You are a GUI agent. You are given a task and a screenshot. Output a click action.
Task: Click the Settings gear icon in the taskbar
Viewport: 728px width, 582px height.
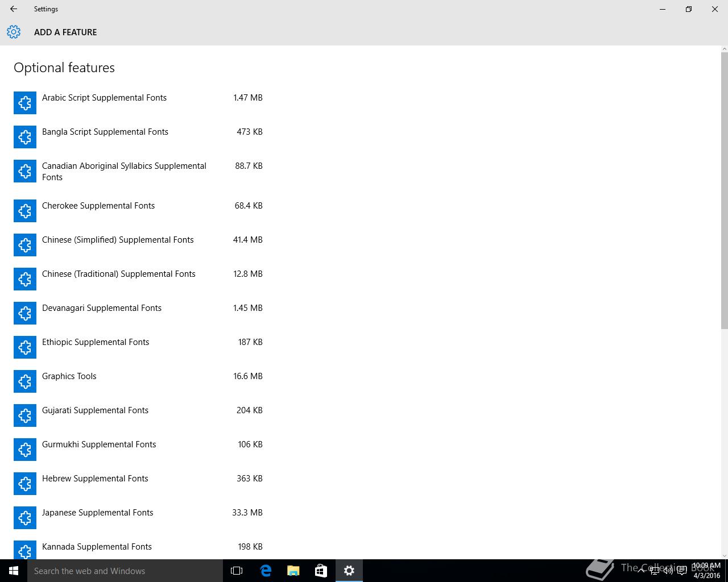click(x=349, y=571)
